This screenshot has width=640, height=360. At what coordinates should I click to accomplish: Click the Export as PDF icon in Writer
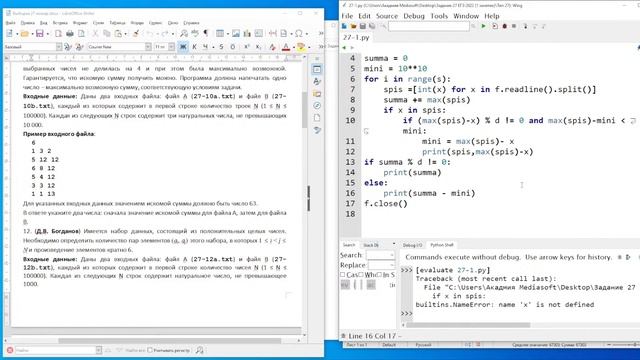[x=58, y=33]
